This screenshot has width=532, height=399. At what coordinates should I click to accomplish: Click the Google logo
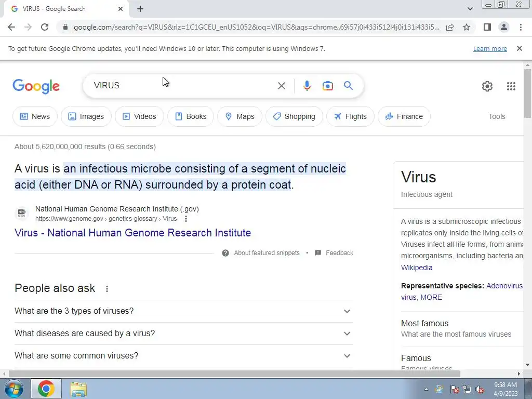(36, 86)
